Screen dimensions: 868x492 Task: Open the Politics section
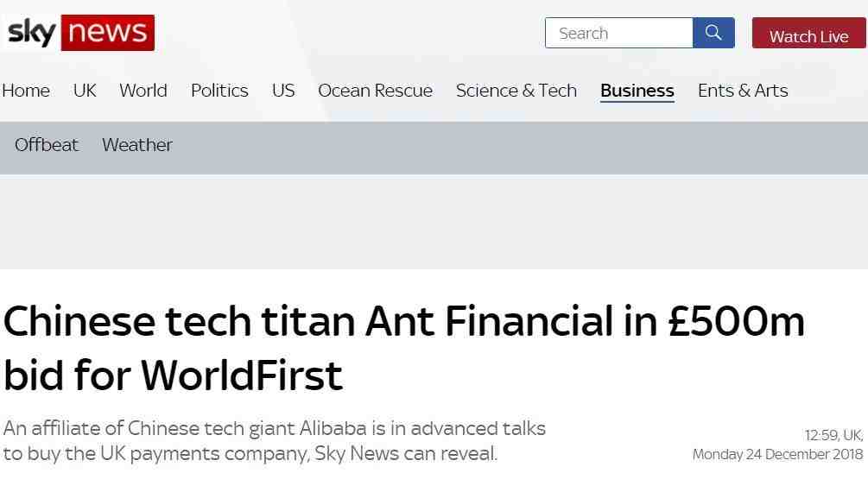pyautogui.click(x=219, y=91)
